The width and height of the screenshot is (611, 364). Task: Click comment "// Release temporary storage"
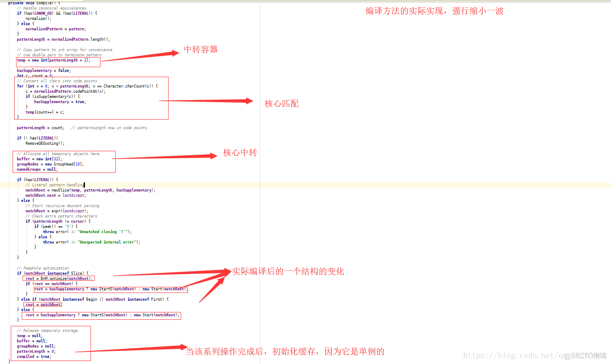tap(47, 331)
